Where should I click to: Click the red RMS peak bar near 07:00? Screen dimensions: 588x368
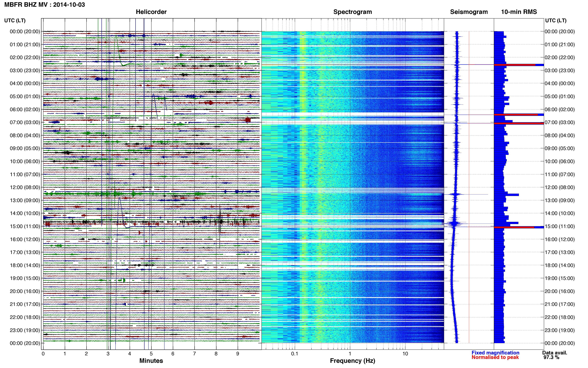click(x=519, y=123)
